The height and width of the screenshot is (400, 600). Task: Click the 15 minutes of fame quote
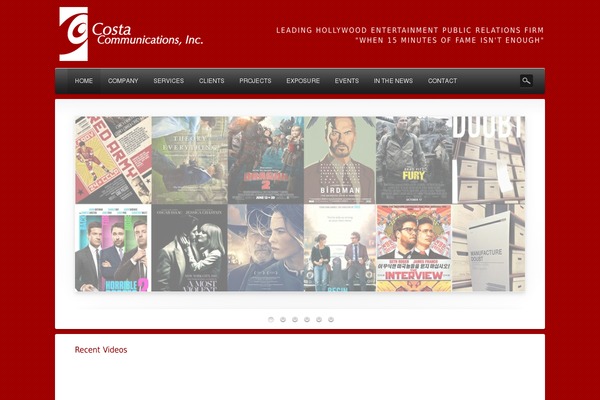(450, 40)
